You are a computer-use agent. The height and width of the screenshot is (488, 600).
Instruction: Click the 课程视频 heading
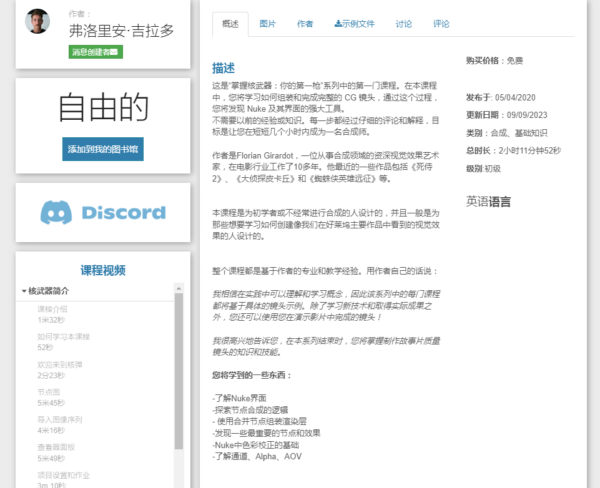point(103,270)
